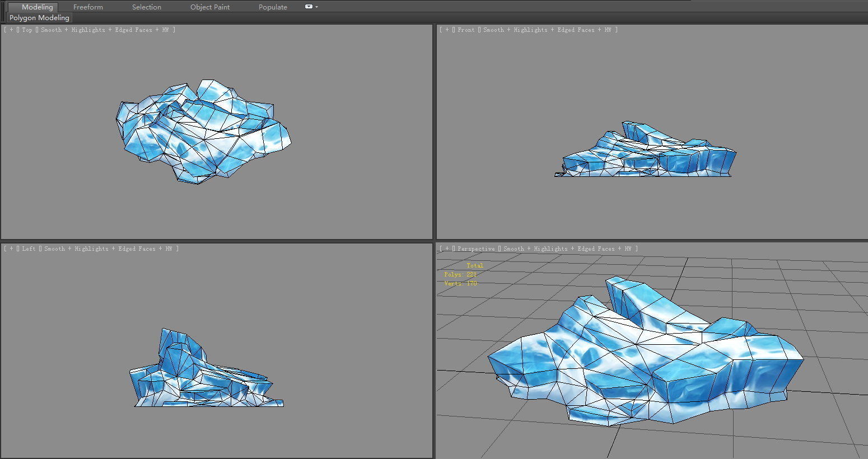Open the Left viewport shading label menu
868x459 pixels.
[108, 249]
